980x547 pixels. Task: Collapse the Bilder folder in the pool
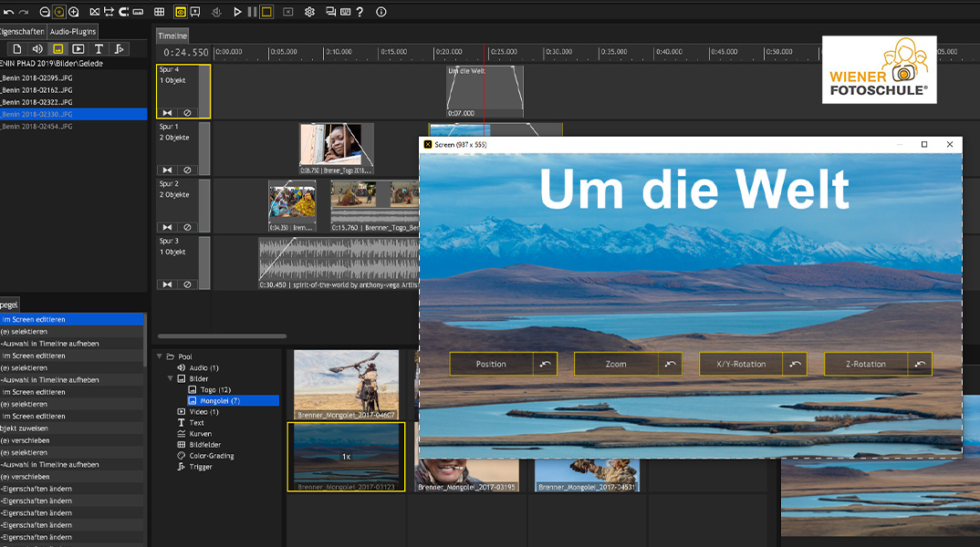170,378
